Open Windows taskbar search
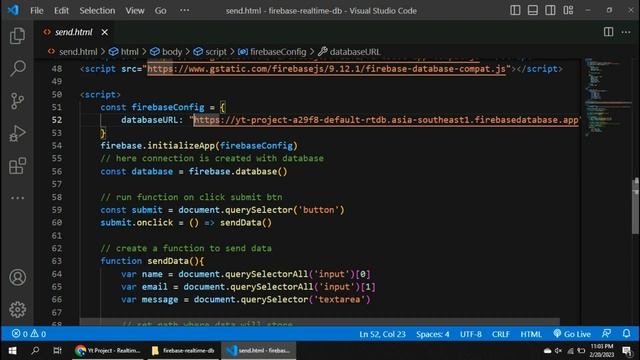The width and height of the screenshot is (640, 360). tap(35, 350)
